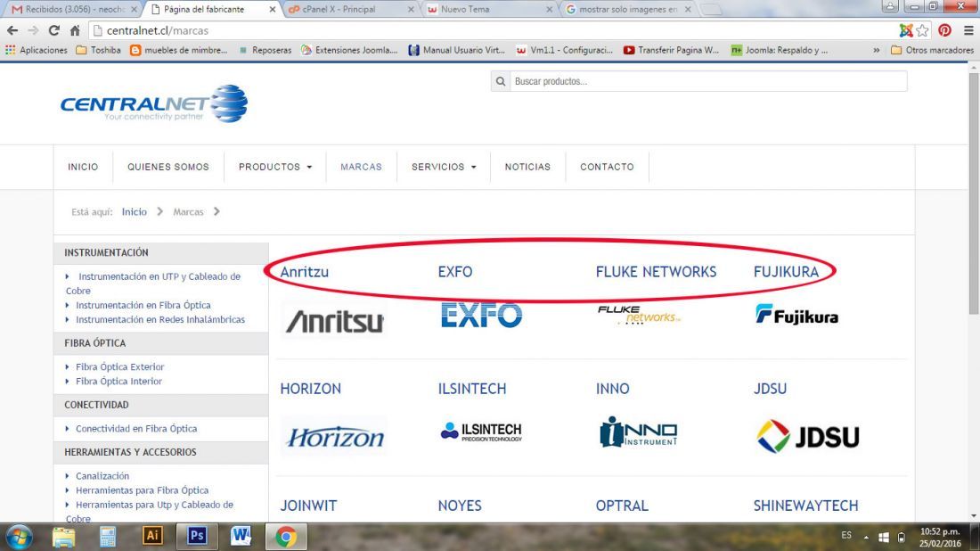Image resolution: width=980 pixels, height=551 pixels.
Task: Open the EXFO brand title link
Action: point(455,272)
